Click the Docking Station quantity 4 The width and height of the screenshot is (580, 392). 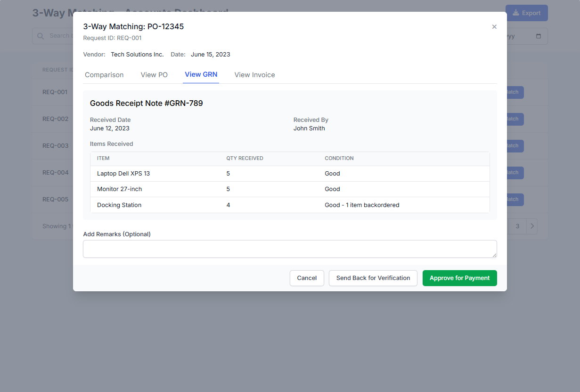(228, 205)
